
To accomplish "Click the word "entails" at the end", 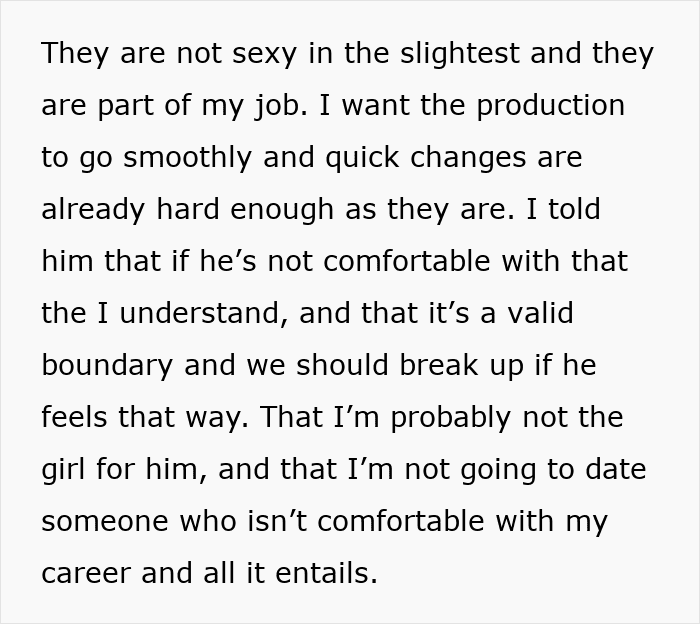I will pos(320,574).
